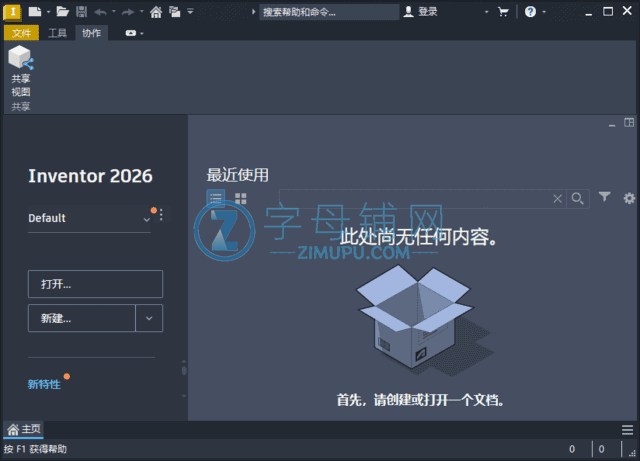Open the Redo history dropdown arrow
640x461 pixels.
pos(142,11)
